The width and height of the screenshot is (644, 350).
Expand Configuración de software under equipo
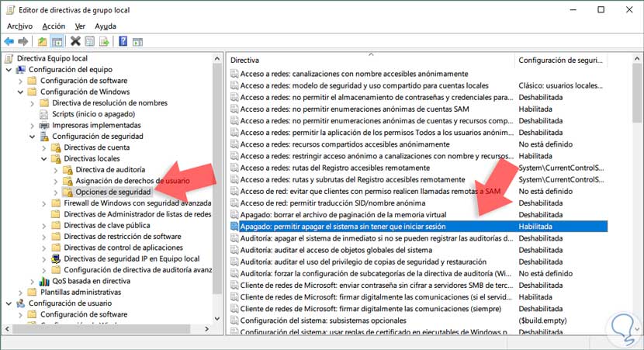pyautogui.click(x=20, y=81)
